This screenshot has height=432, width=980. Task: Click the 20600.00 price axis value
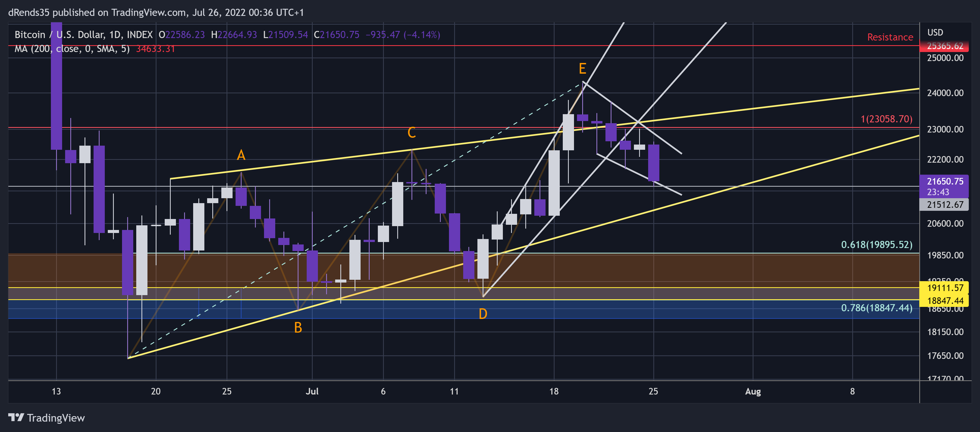pos(945,223)
